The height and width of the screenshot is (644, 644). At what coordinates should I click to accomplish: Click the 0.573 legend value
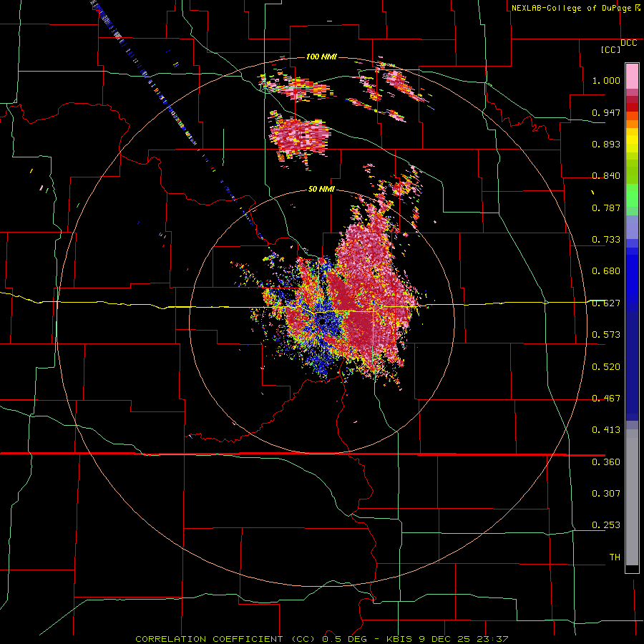point(606,335)
